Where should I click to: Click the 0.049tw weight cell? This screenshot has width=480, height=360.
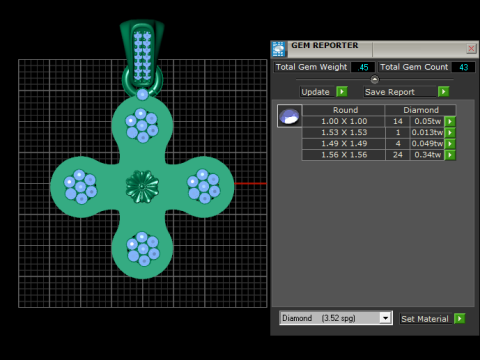point(427,144)
